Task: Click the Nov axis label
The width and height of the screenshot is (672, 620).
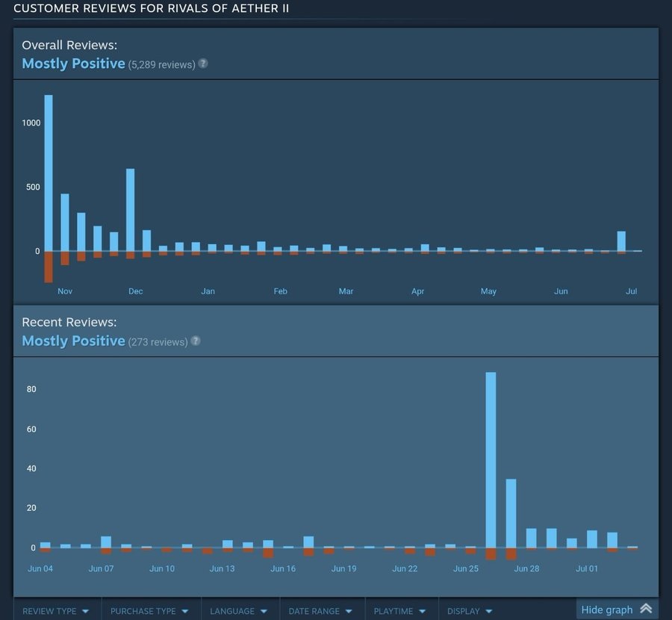Action: pos(65,291)
